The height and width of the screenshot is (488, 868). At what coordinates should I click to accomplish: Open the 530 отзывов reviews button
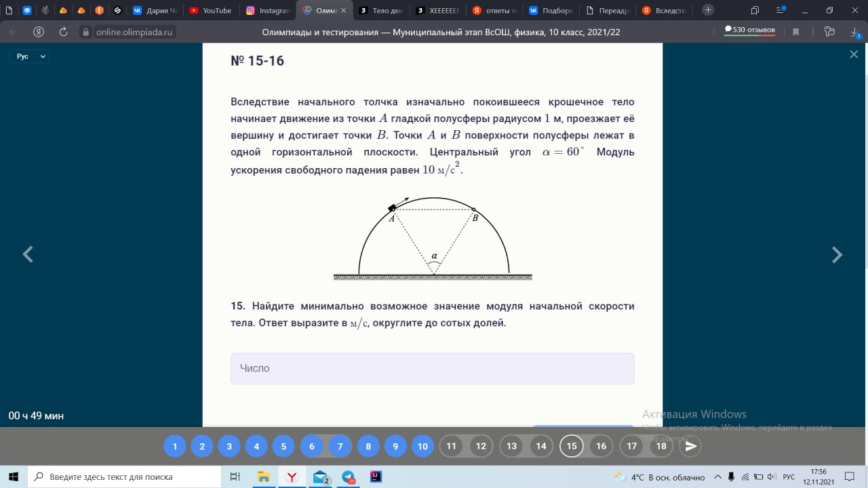pyautogui.click(x=750, y=30)
